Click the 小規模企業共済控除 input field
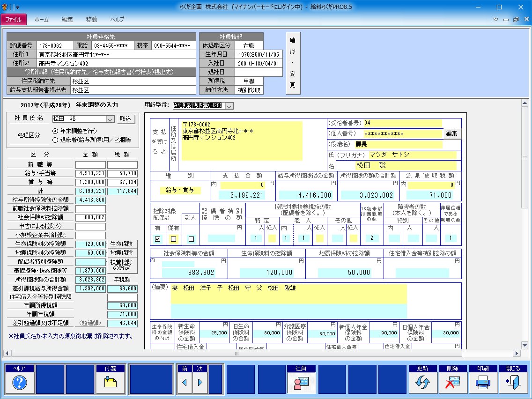Screen dimensions: 532x399 90,235
